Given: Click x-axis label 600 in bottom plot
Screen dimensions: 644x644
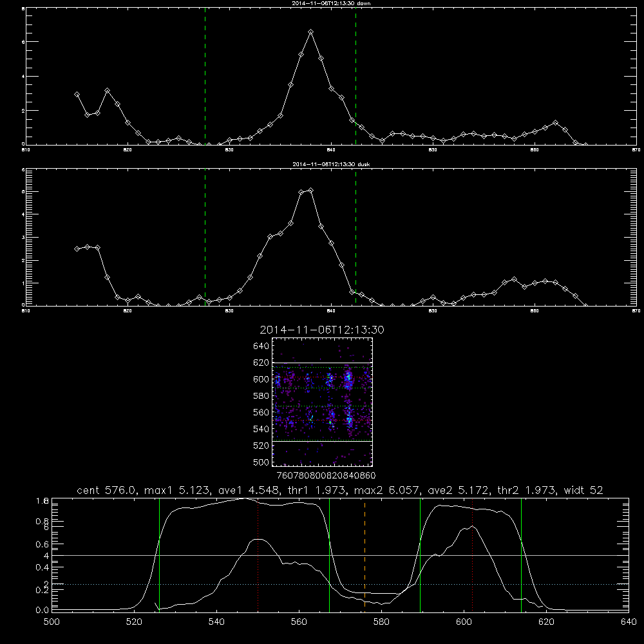Looking at the screenshot, I should 464,622.
